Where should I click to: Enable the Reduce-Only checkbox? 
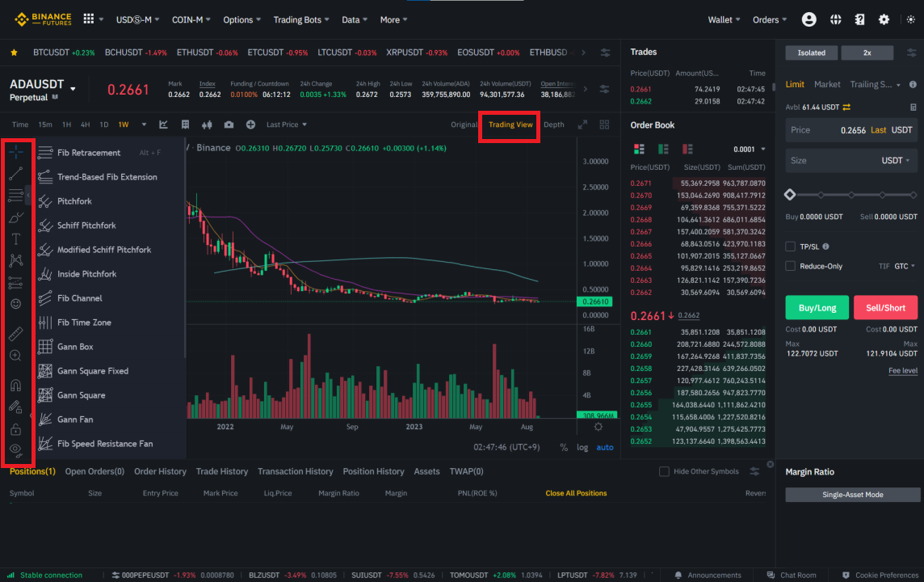pos(790,266)
